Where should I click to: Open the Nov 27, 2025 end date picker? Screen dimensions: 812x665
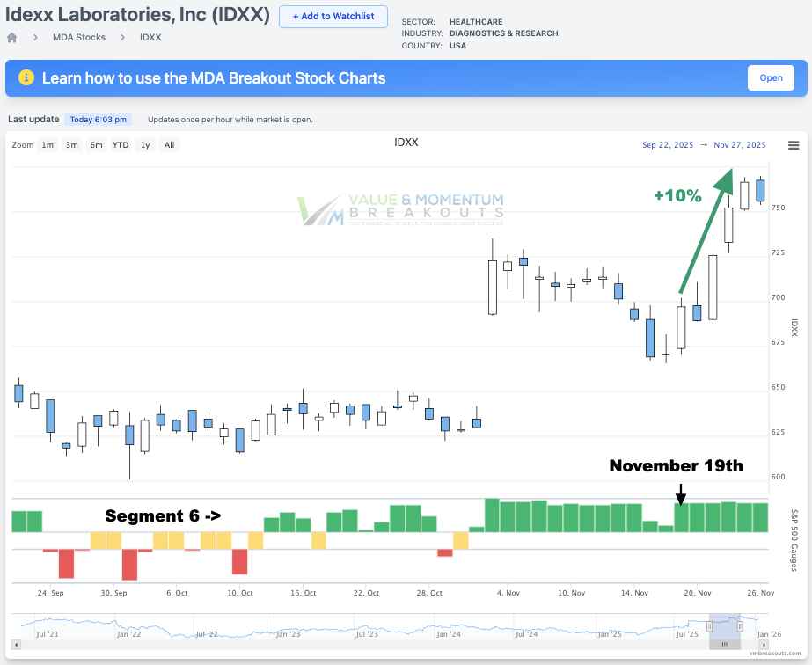[x=740, y=144]
